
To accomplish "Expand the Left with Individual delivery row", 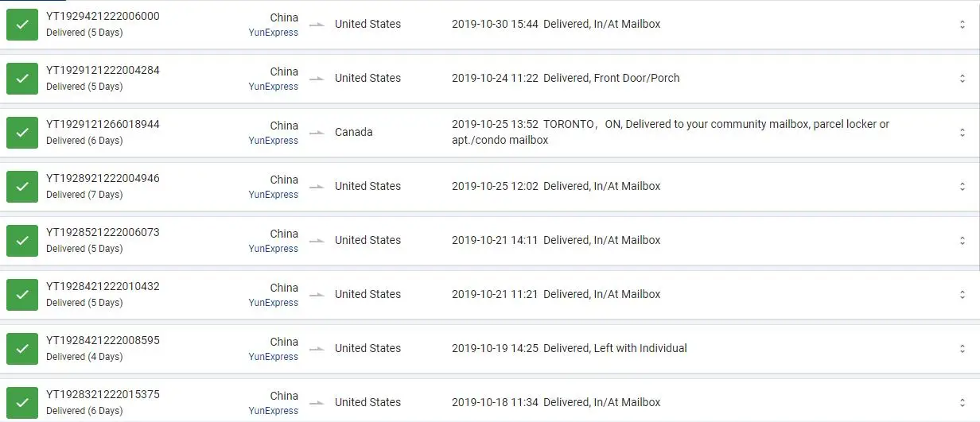I will tap(962, 349).
